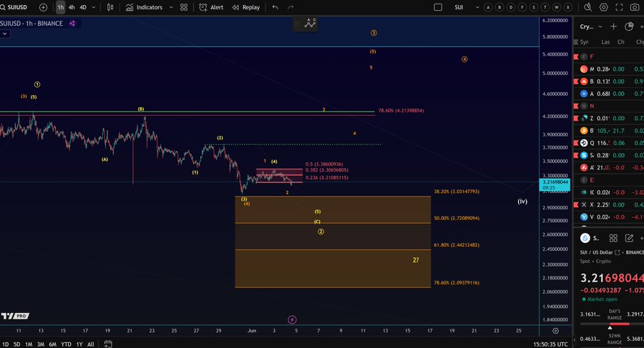Click the purple icon next to SUIUSD title
644x348 pixels.
pos(72,24)
